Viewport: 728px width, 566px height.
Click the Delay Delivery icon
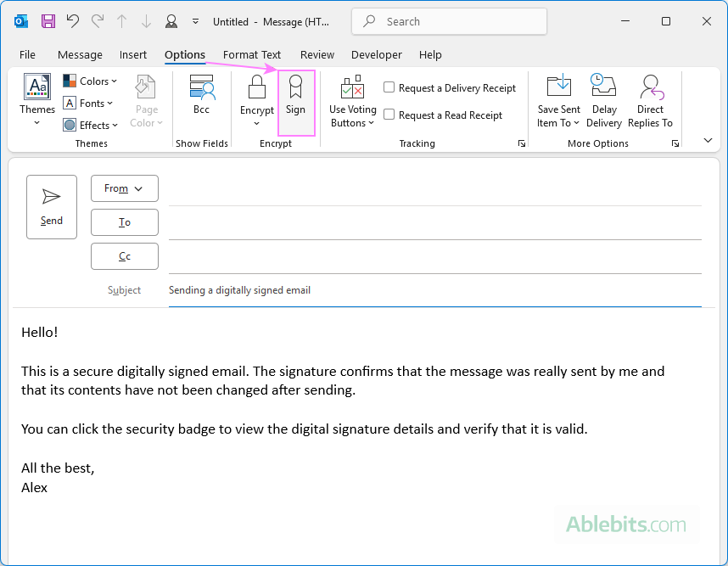tap(603, 87)
